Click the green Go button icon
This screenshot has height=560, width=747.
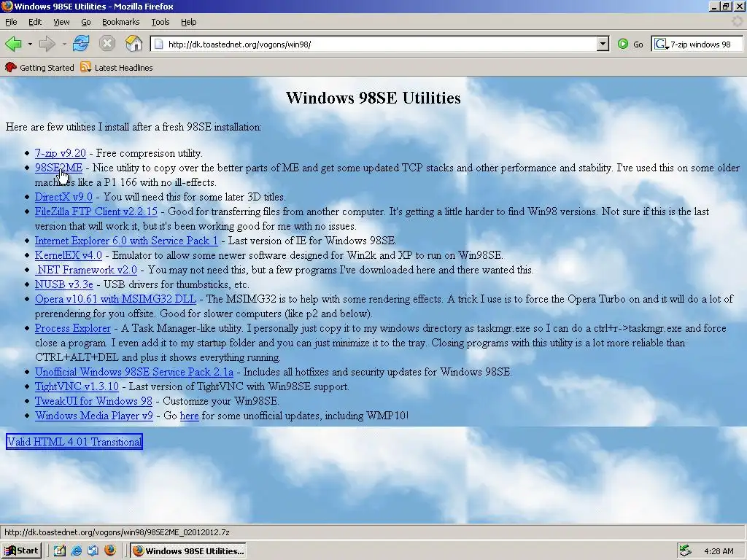623,44
